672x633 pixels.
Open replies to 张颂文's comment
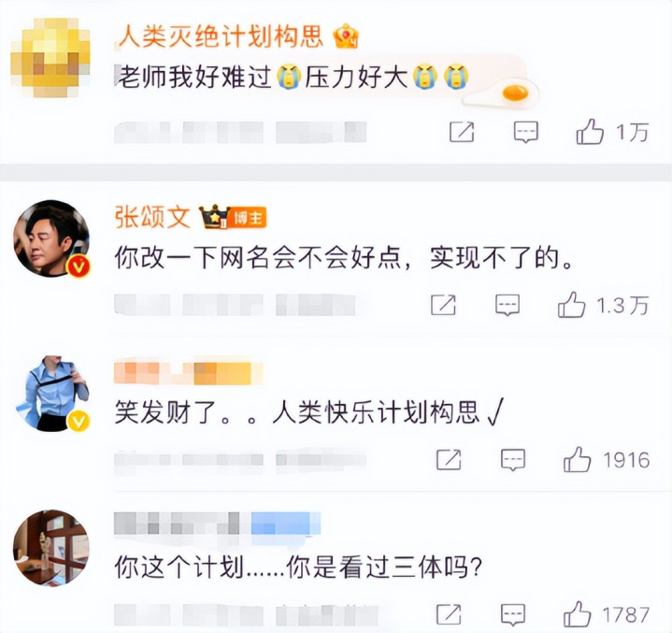[508, 305]
